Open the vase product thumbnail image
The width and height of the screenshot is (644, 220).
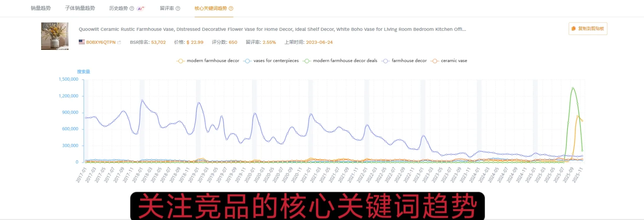click(55, 36)
